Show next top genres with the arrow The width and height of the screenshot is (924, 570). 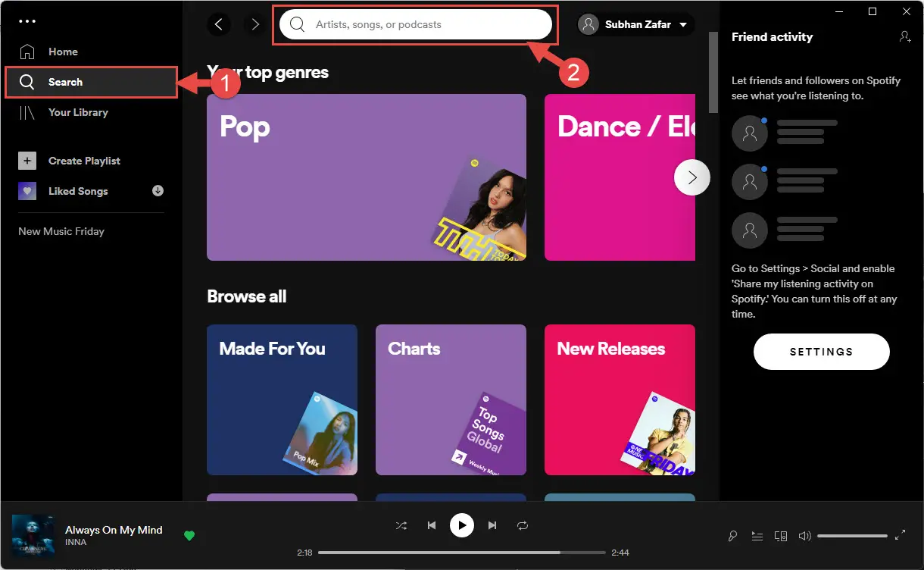(692, 177)
